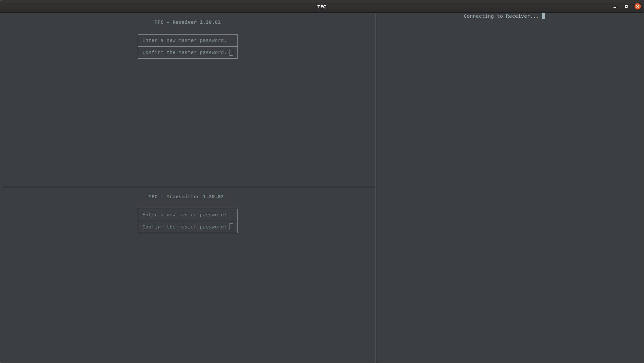644x363 pixels.
Task: Click the Receiver new master password field
Action: point(188,41)
